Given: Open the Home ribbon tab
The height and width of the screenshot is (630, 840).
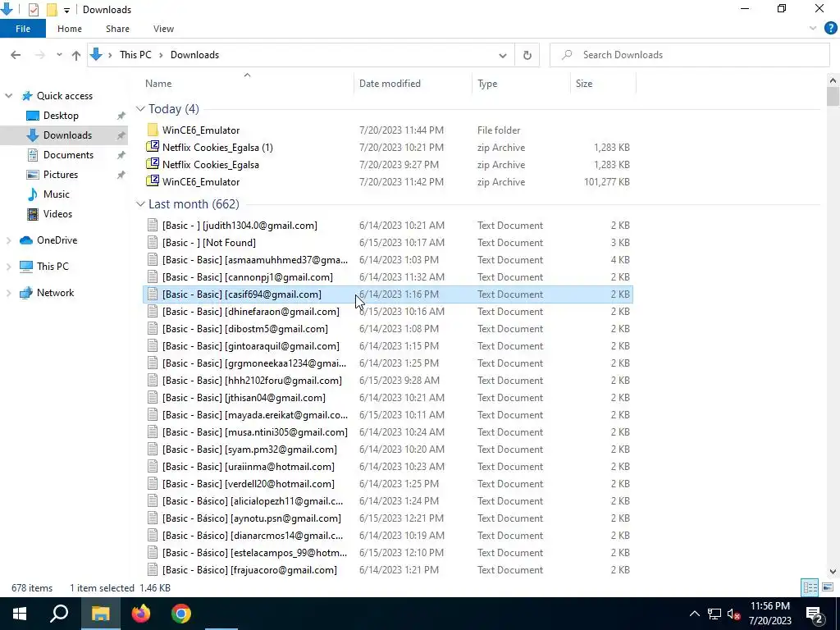Looking at the screenshot, I should tap(70, 29).
